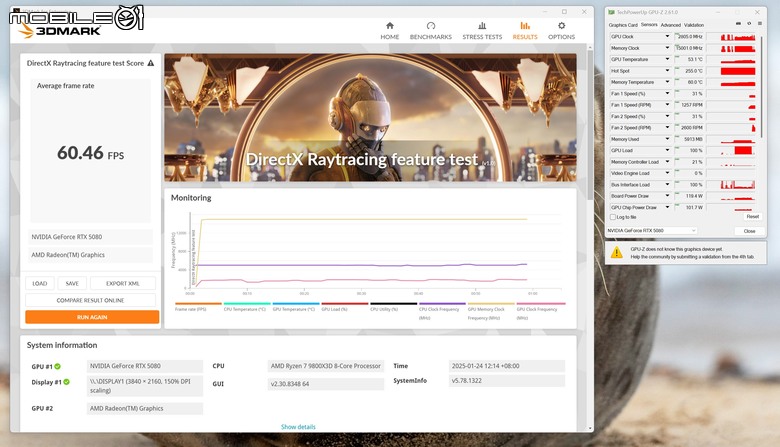Click the yellow warning icon in the GPU-Z notice

click(x=617, y=253)
